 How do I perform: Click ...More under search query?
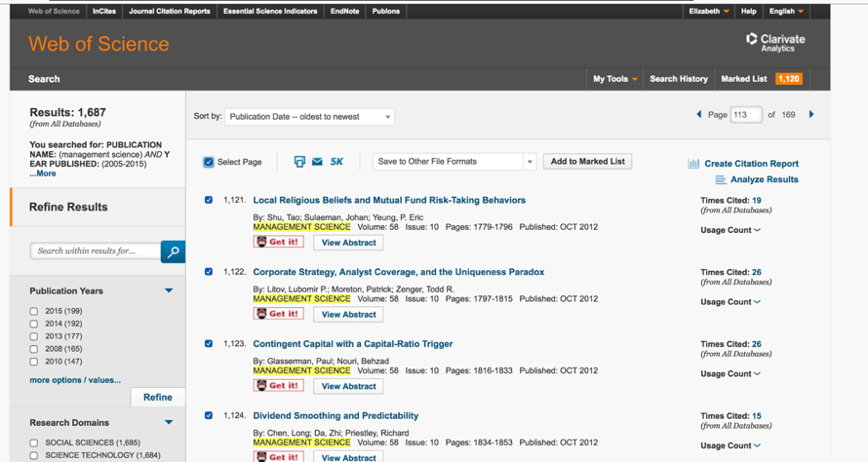[x=43, y=173]
